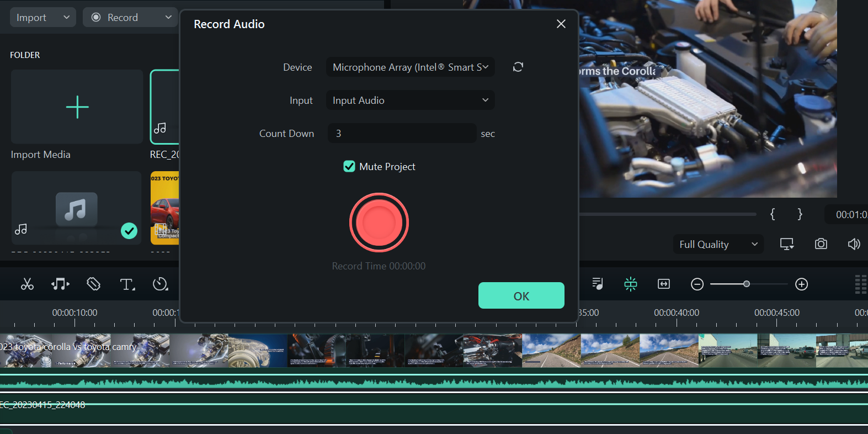Viewport: 868px width, 434px height.
Task: Click the timeline zoom slider handle
Action: click(x=746, y=284)
